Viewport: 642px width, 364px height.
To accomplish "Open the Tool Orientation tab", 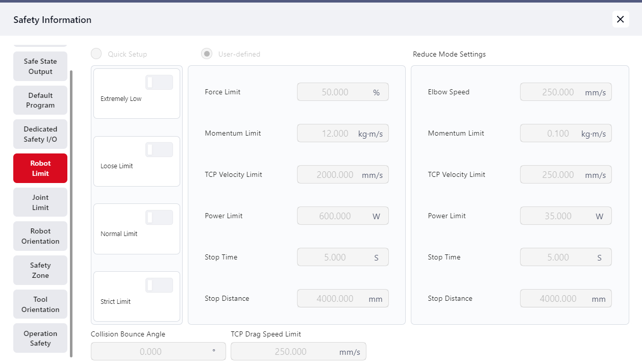I will pos(40,304).
